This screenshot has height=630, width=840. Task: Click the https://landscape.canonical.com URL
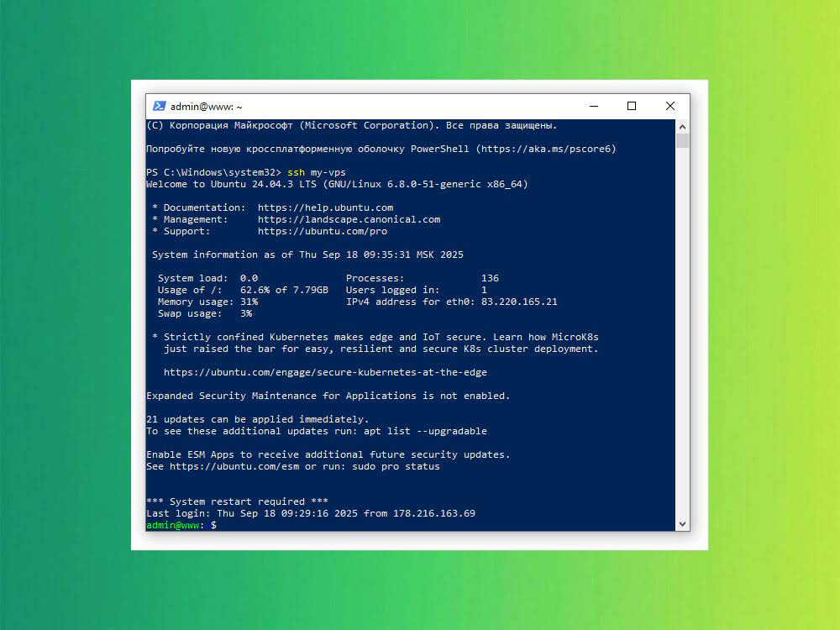pos(349,219)
